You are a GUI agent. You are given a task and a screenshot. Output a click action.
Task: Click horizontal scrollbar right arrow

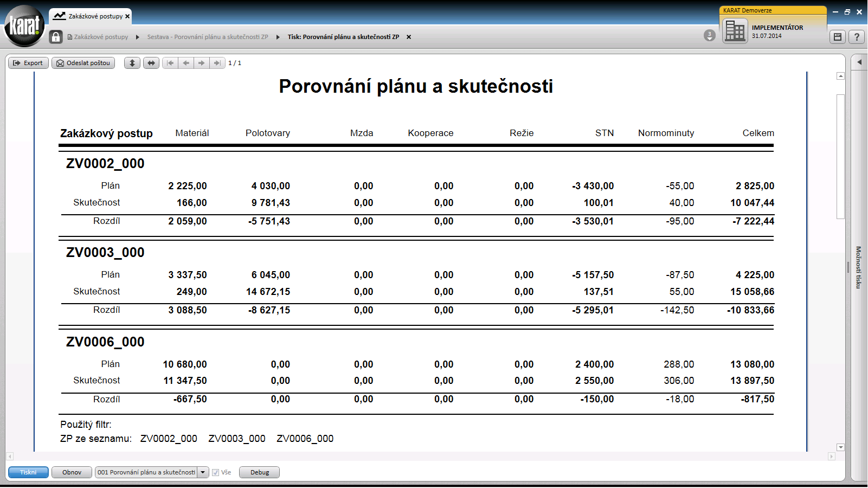tap(832, 457)
